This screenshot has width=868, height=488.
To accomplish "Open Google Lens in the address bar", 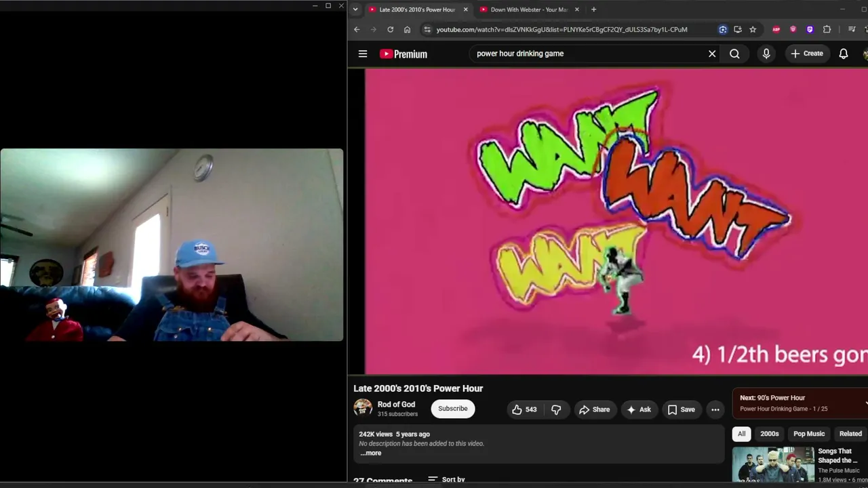I will tap(723, 29).
